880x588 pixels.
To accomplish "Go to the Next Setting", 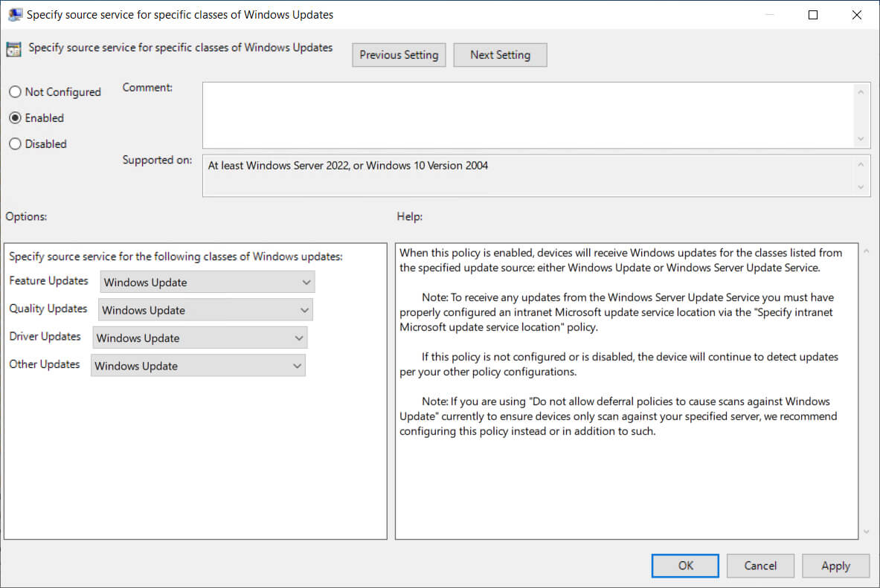I will click(500, 55).
